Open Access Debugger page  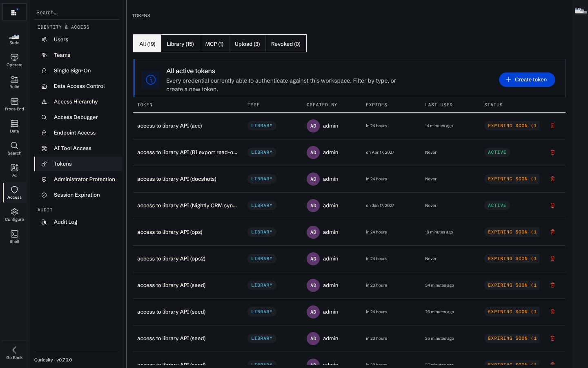point(78,117)
